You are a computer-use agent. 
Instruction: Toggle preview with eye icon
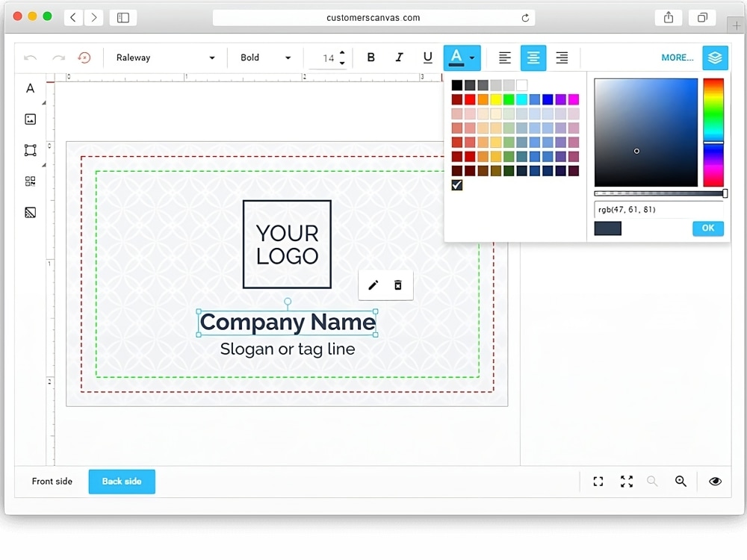[715, 482]
